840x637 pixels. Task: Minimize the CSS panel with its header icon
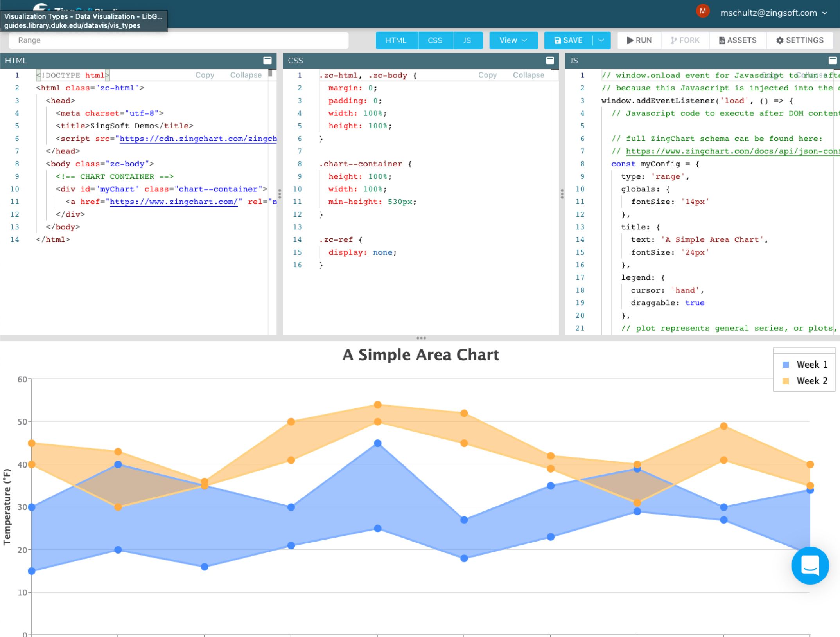[x=550, y=60]
